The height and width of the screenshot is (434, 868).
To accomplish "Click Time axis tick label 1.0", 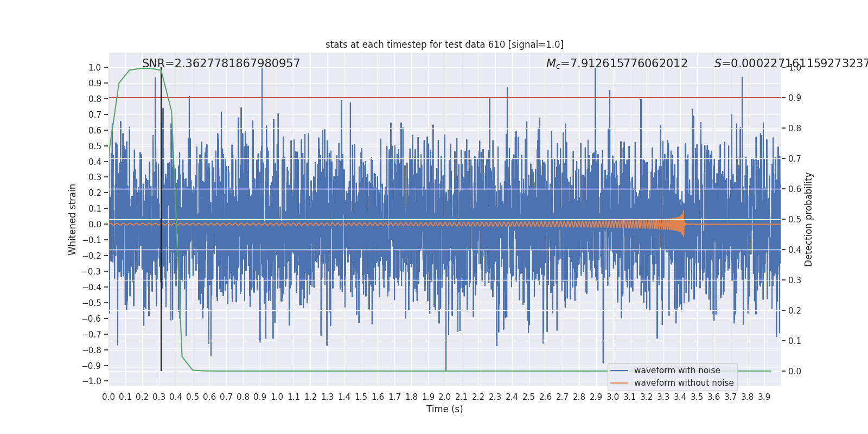I will (277, 397).
